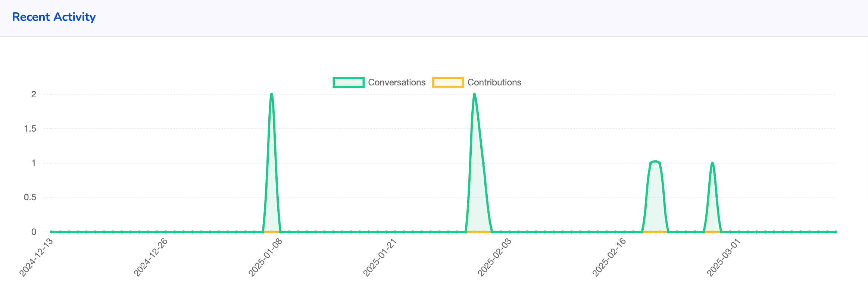
Task: Click the yellow Contributions legend swatch
Action: [x=447, y=82]
